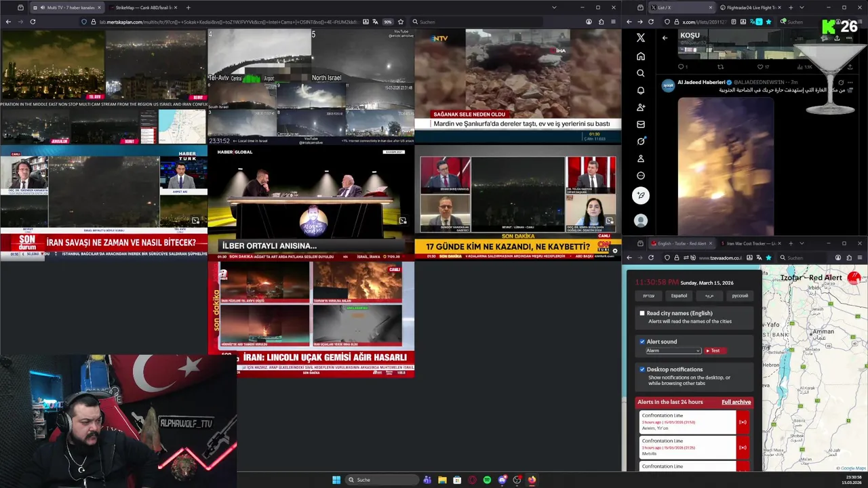Click the Haber Global stream tile
This screenshot has height=488, width=868.
311,202
